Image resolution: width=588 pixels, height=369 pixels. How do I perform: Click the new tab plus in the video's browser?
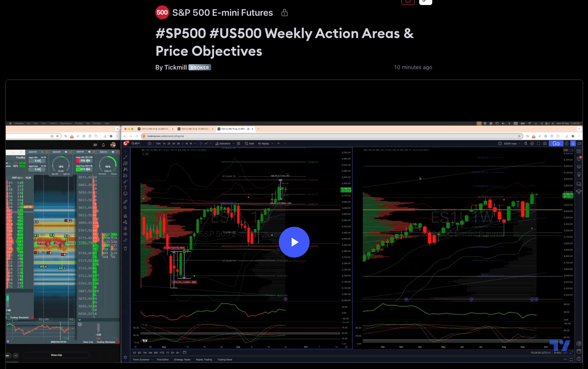[x=258, y=129]
